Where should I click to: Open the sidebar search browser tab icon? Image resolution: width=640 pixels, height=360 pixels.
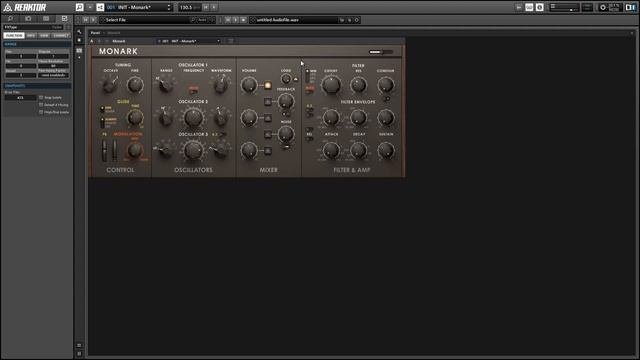click(x=11, y=18)
